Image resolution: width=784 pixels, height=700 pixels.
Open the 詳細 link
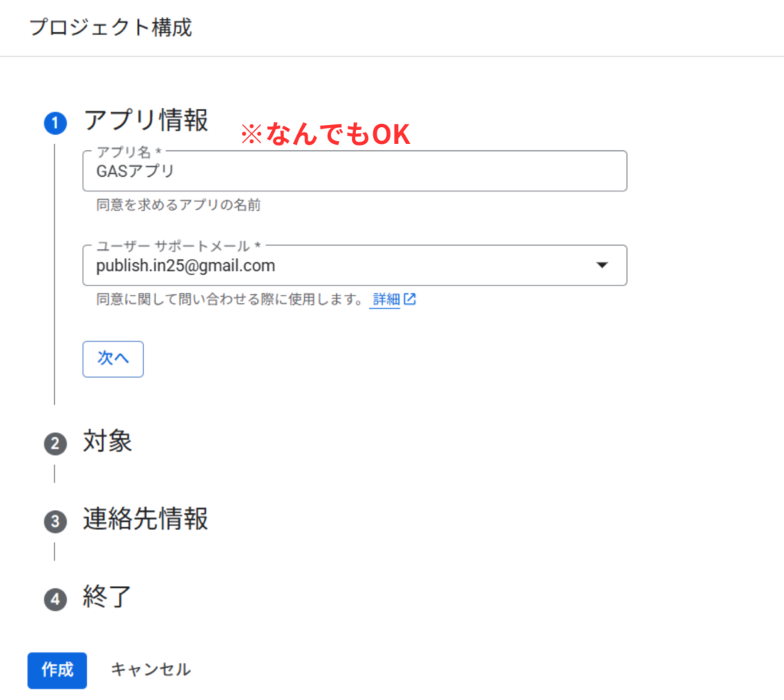[x=386, y=299]
